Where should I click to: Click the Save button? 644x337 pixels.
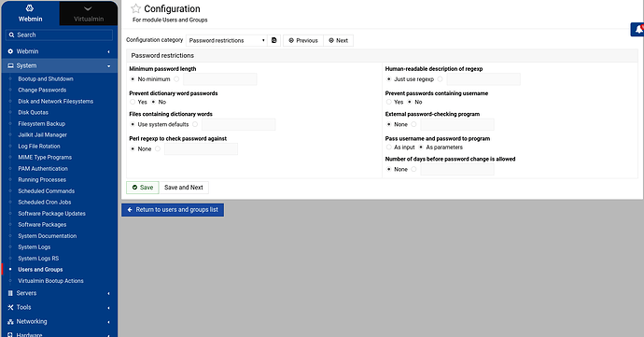[x=143, y=188]
